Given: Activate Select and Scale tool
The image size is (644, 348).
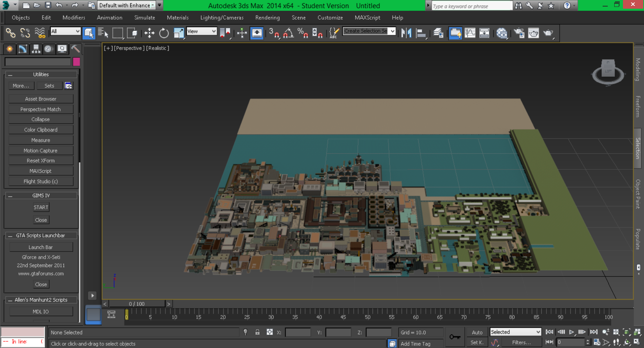Looking at the screenshot, I should pos(179,33).
